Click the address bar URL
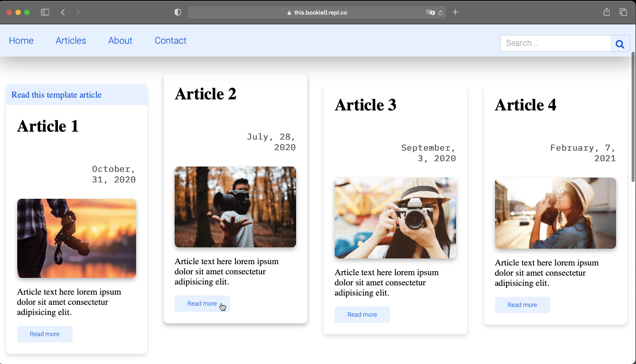 pyautogui.click(x=320, y=13)
